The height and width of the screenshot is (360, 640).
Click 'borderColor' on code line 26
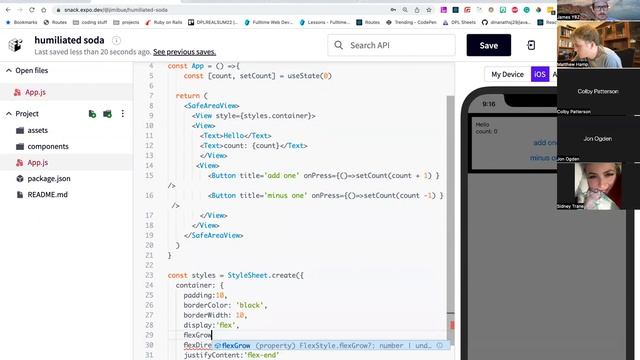[205, 305]
